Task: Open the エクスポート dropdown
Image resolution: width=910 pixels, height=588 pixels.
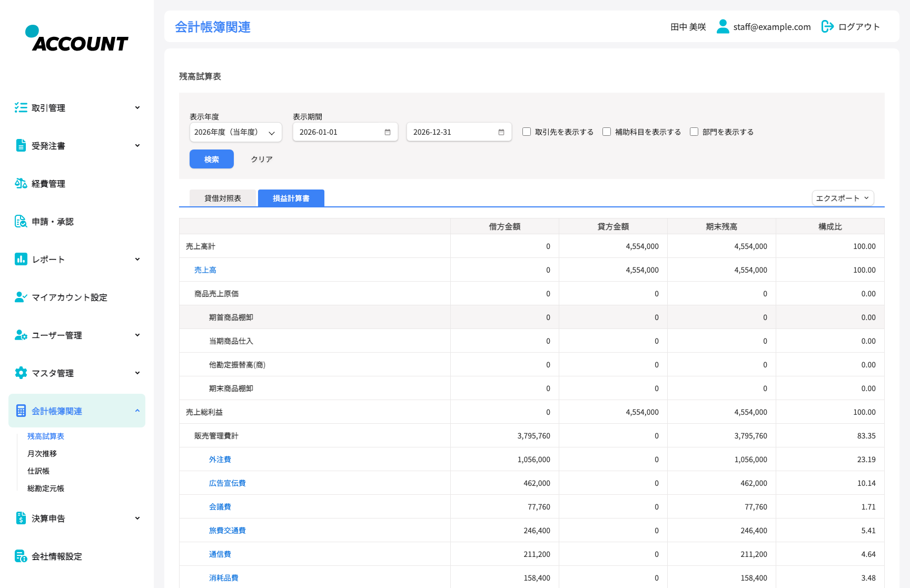Action: [x=843, y=198]
